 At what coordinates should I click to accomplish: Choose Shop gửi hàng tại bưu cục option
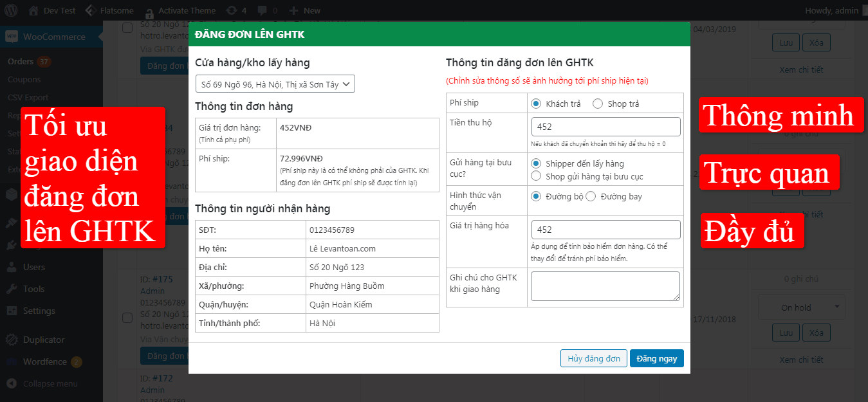535,176
